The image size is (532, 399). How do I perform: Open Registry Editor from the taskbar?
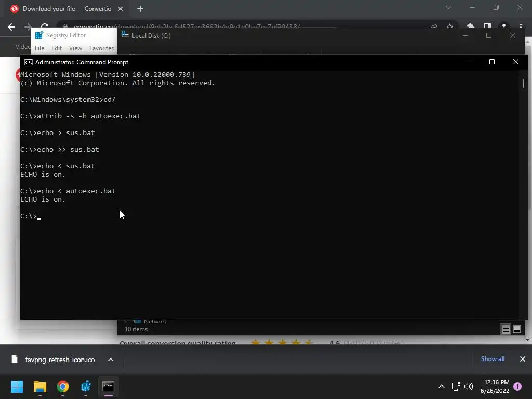86,386
